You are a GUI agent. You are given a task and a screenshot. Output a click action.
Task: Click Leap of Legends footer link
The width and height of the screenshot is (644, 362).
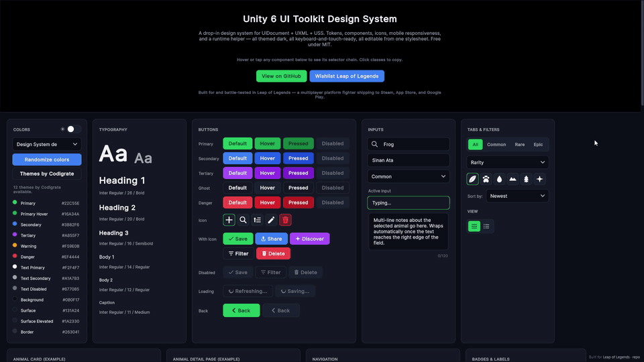click(x=616, y=357)
